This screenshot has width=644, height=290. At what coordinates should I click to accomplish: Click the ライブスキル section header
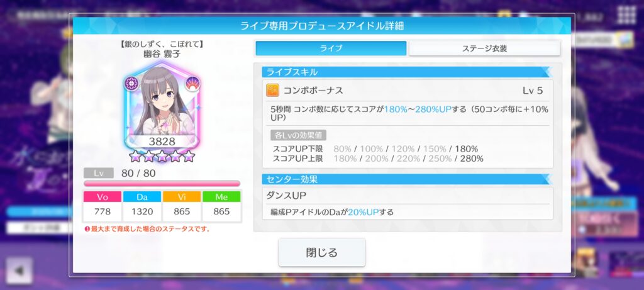[x=406, y=72]
